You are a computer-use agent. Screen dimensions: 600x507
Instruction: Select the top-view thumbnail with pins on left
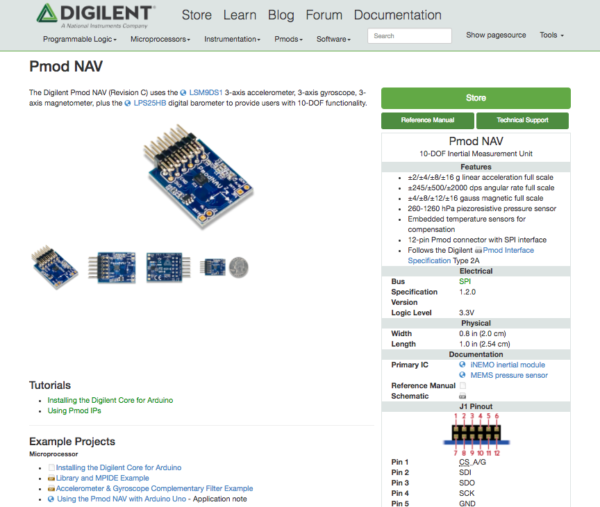click(x=112, y=267)
